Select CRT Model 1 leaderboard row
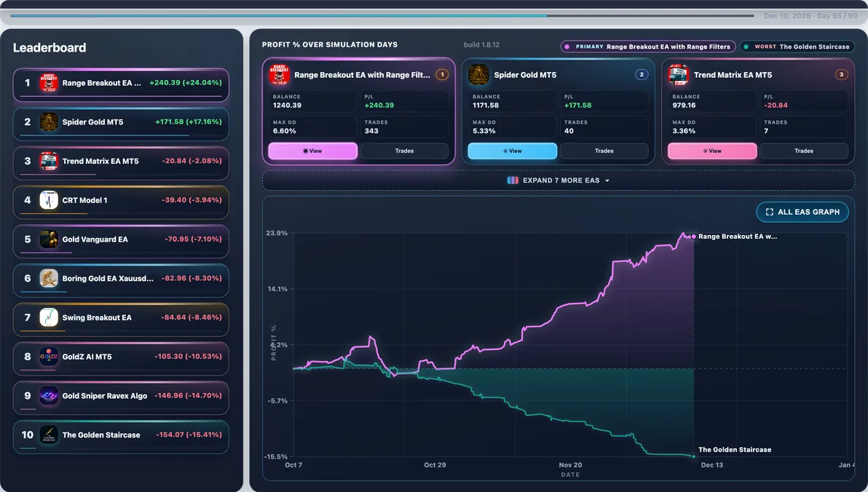Image resolution: width=868 pixels, height=492 pixels. [x=121, y=202]
